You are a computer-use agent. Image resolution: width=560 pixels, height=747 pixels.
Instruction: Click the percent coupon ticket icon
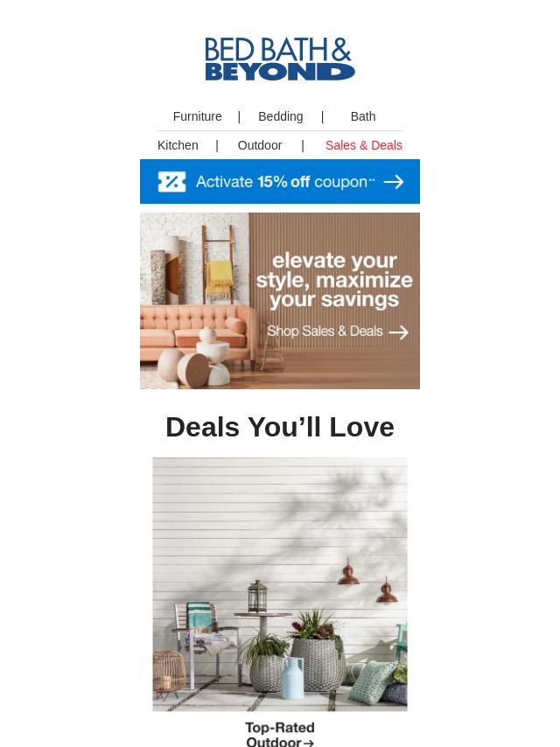[171, 182]
